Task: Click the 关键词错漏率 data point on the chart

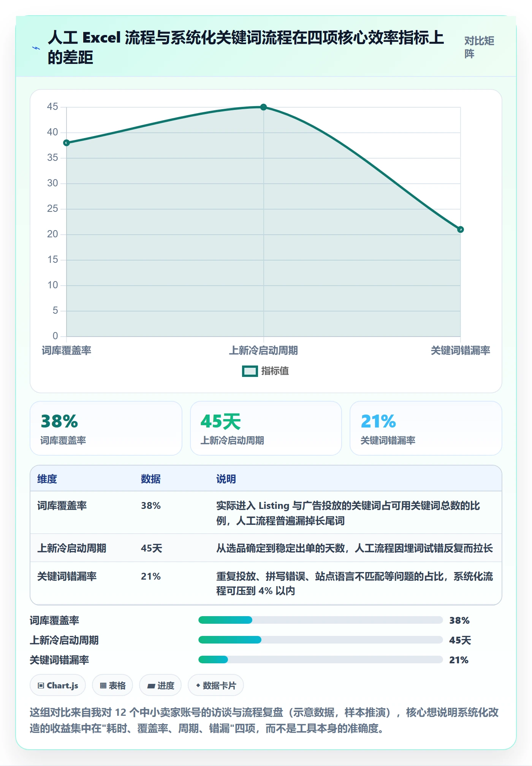Action: point(460,229)
